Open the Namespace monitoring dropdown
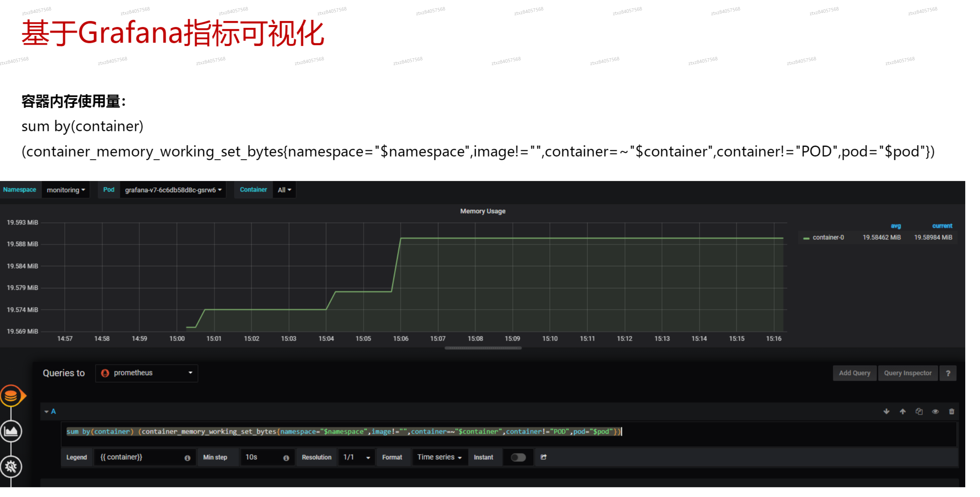The height and width of the screenshot is (497, 980). (x=66, y=190)
